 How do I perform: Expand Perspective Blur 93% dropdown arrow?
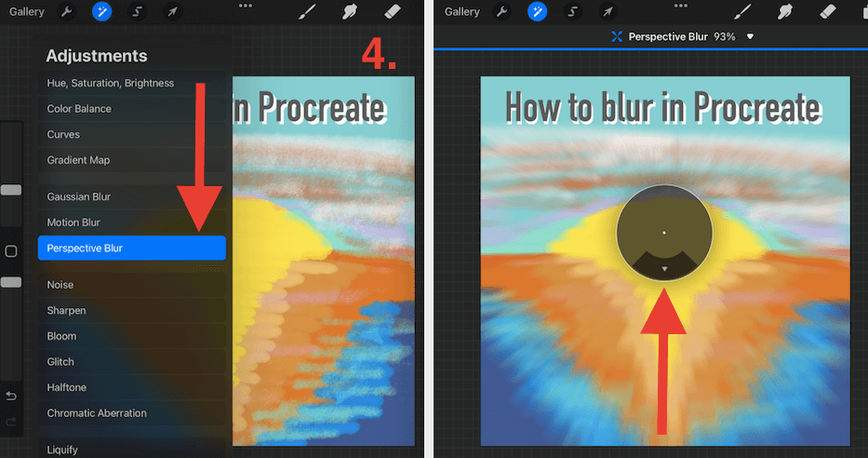click(750, 36)
